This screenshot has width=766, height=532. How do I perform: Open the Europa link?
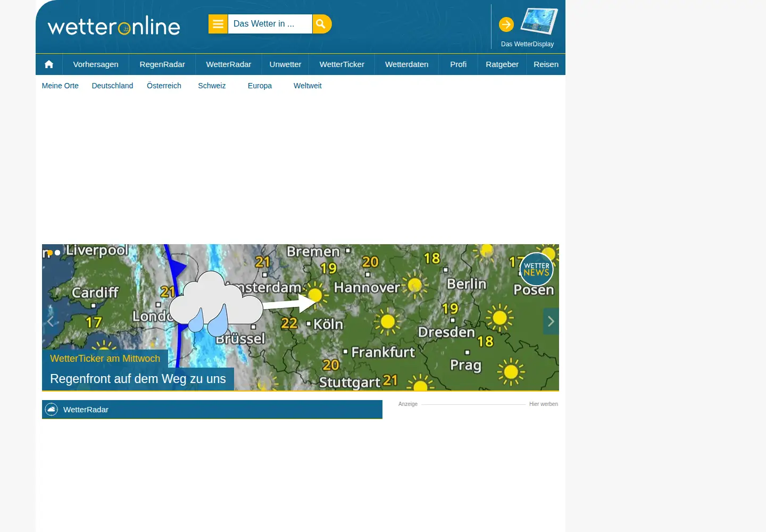[x=260, y=86]
